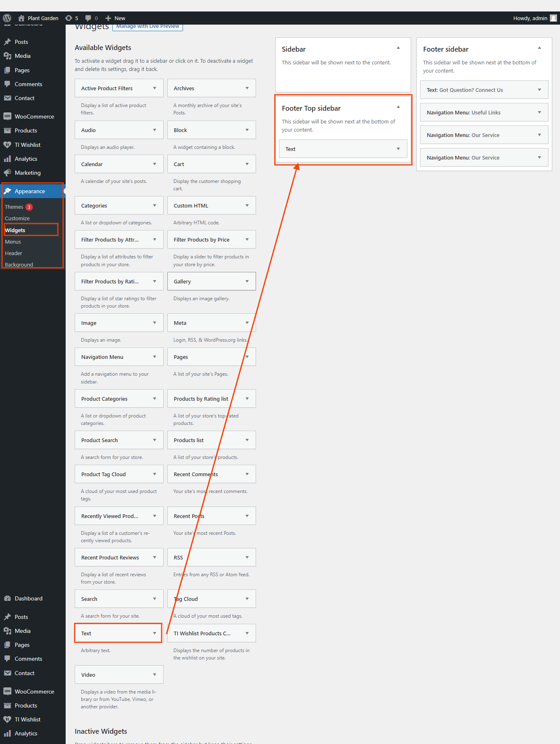Open the updates icon showing 5
Screen dimensions: 560x744
click(69, 18)
